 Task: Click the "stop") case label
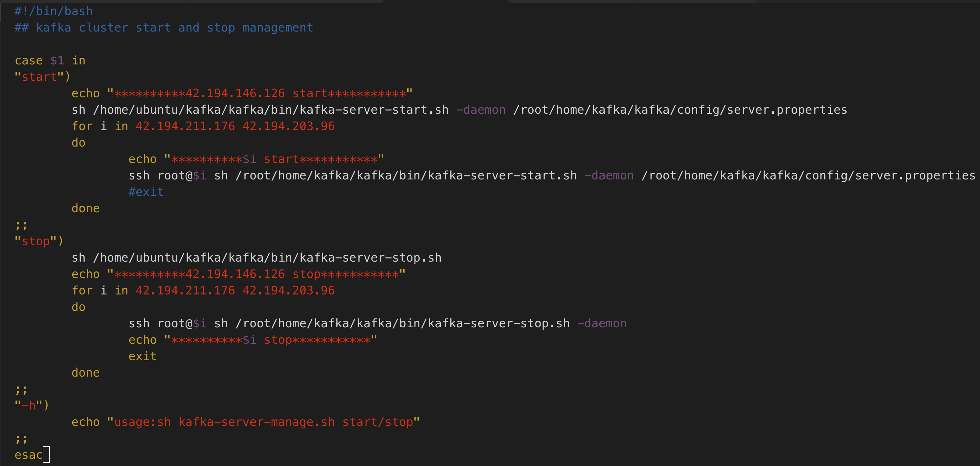point(39,241)
